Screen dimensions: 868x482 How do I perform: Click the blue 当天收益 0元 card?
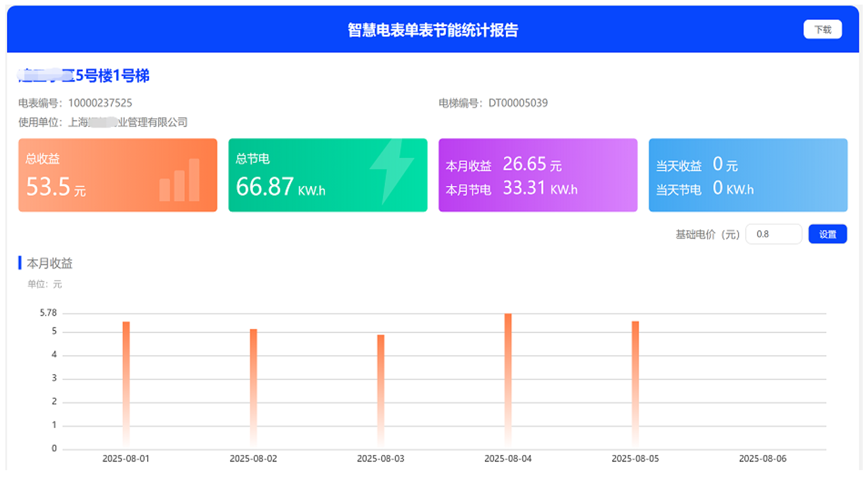tap(747, 175)
